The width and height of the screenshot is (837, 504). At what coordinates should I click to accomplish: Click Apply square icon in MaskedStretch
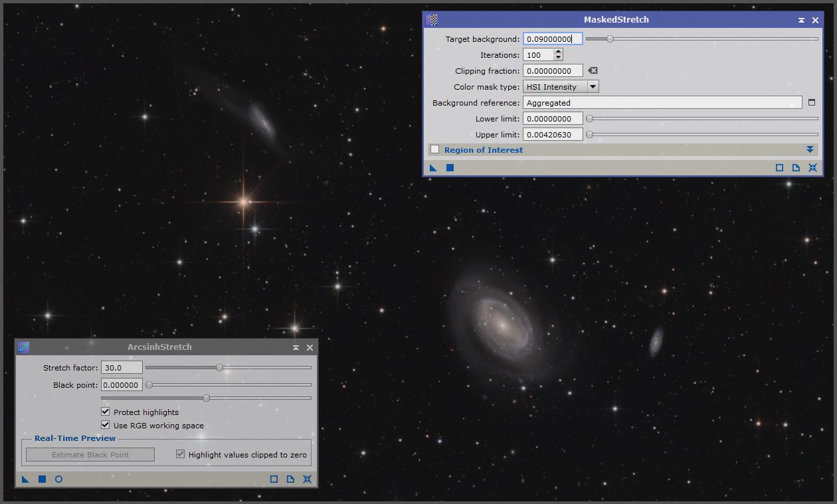(x=450, y=168)
